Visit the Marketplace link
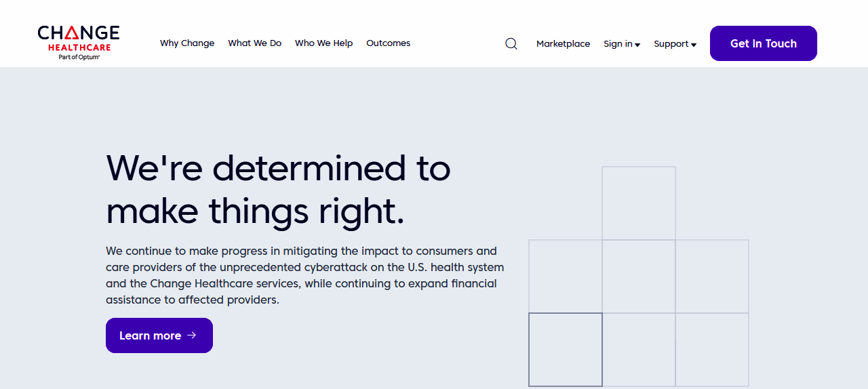Screen dimensions: 868x389 pos(563,43)
